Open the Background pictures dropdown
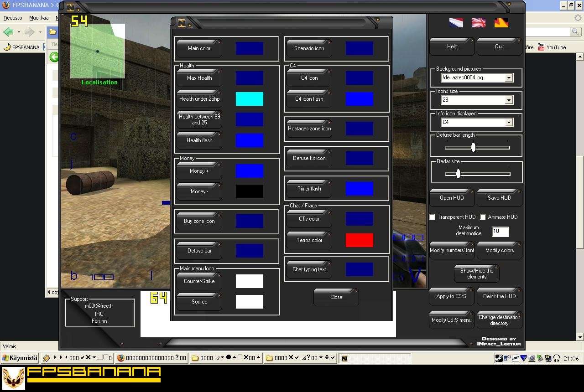Image resolution: width=584 pixels, height=392 pixels. tap(508, 77)
